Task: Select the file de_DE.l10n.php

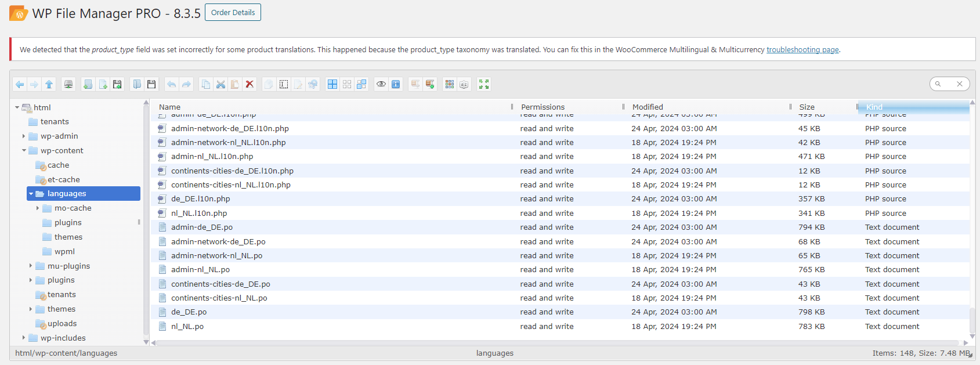Action: [x=559, y=199]
